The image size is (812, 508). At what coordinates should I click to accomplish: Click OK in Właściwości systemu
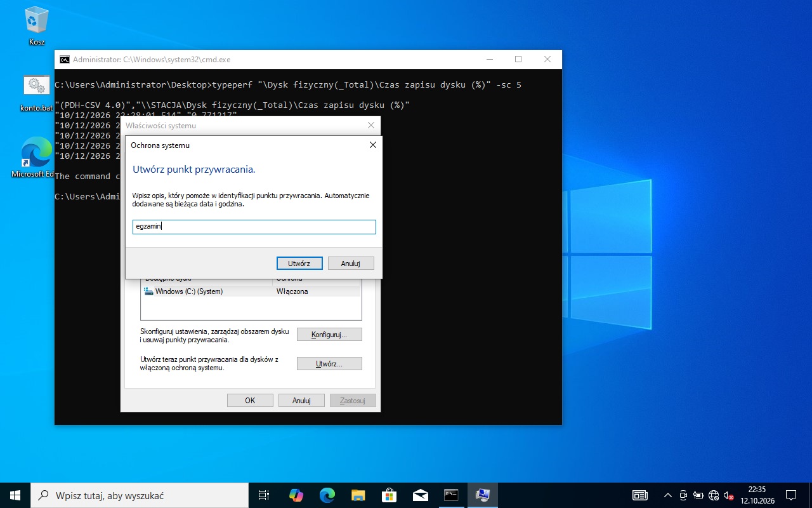(250, 401)
